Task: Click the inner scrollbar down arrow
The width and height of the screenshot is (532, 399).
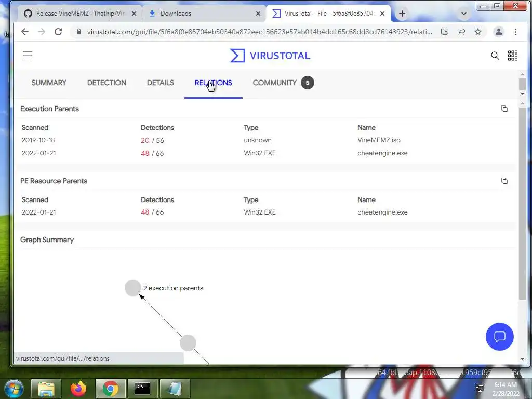Action: coord(522,359)
